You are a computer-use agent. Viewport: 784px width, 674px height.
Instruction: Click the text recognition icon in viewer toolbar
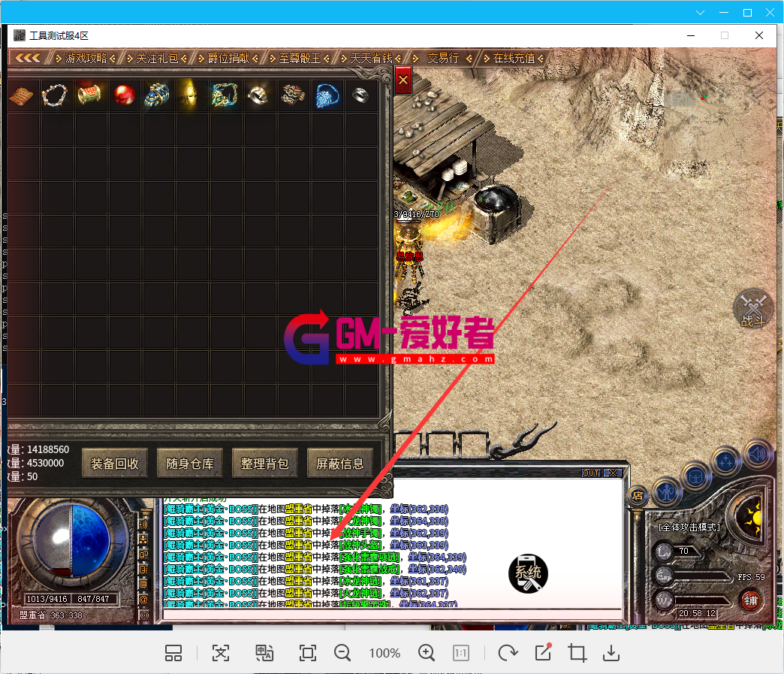(221, 653)
